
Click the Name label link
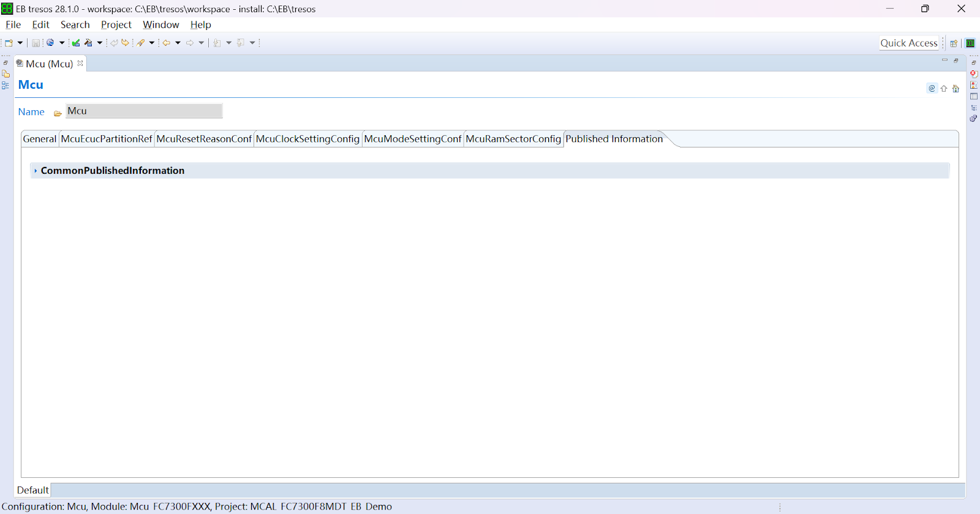point(31,112)
